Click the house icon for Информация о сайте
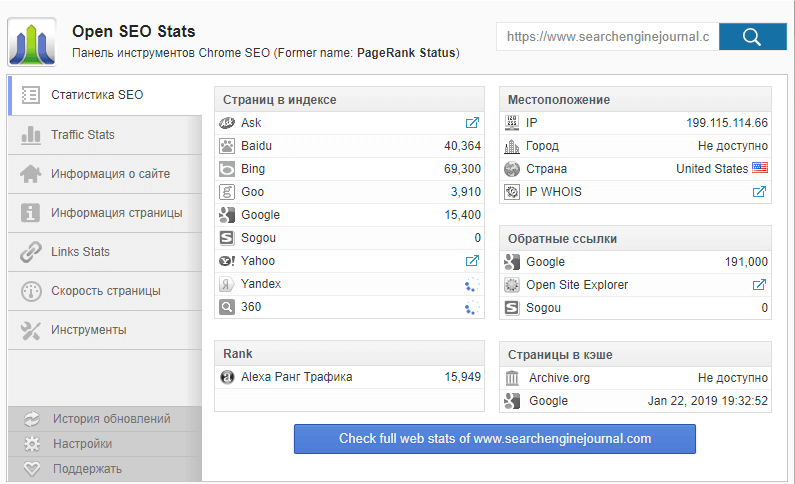 point(31,174)
